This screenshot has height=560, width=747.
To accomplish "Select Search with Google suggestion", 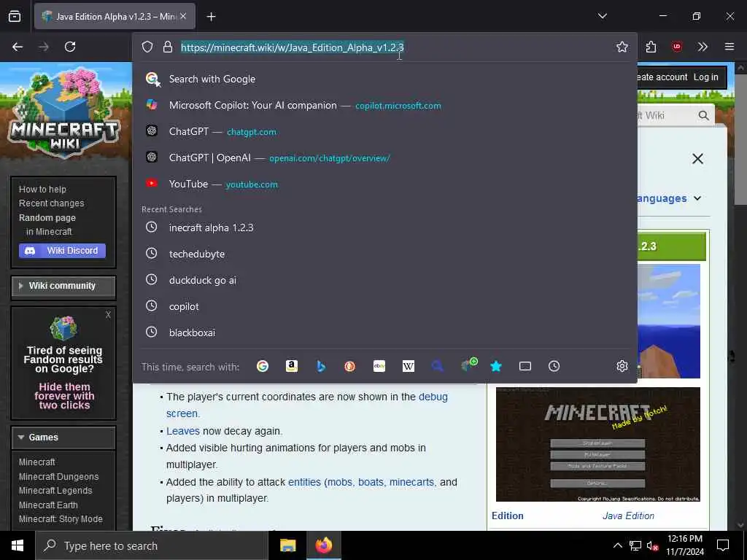I will pos(384,79).
